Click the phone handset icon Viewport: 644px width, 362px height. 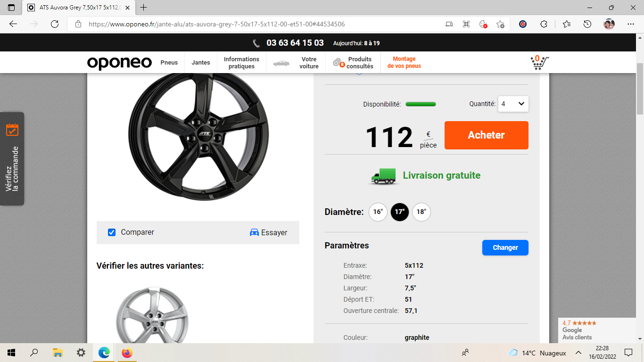[256, 43]
